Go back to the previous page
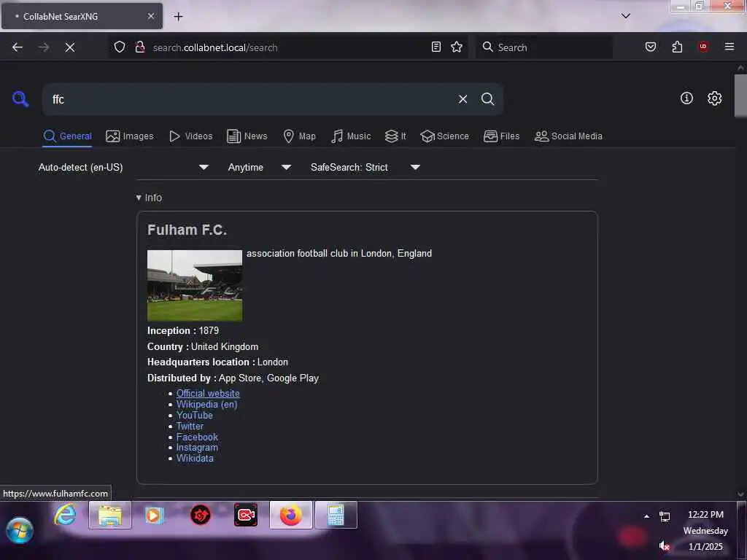The image size is (747, 560). click(x=18, y=47)
